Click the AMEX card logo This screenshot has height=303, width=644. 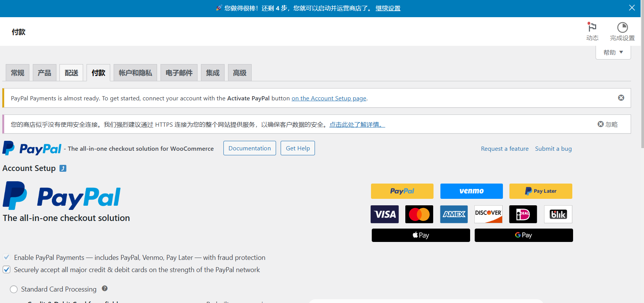point(454,214)
